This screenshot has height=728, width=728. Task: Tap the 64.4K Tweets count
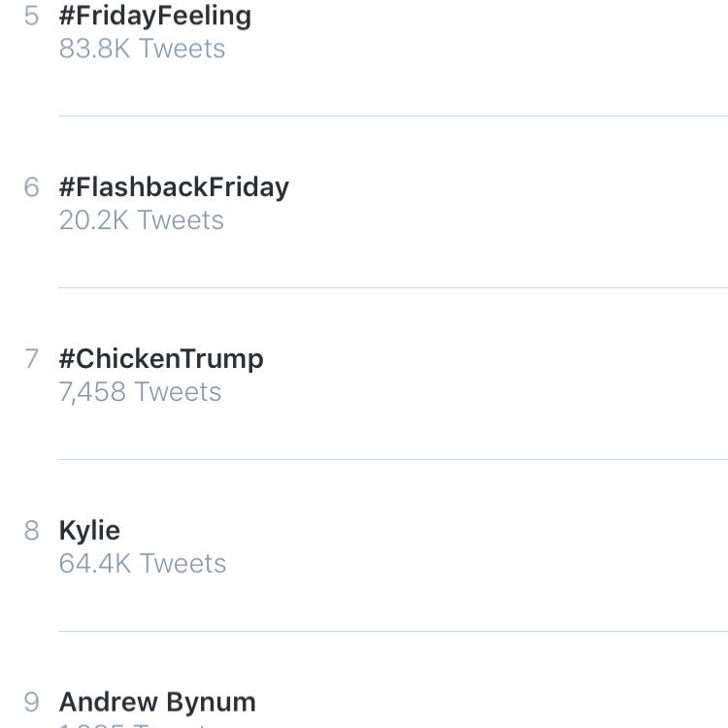coord(143,564)
